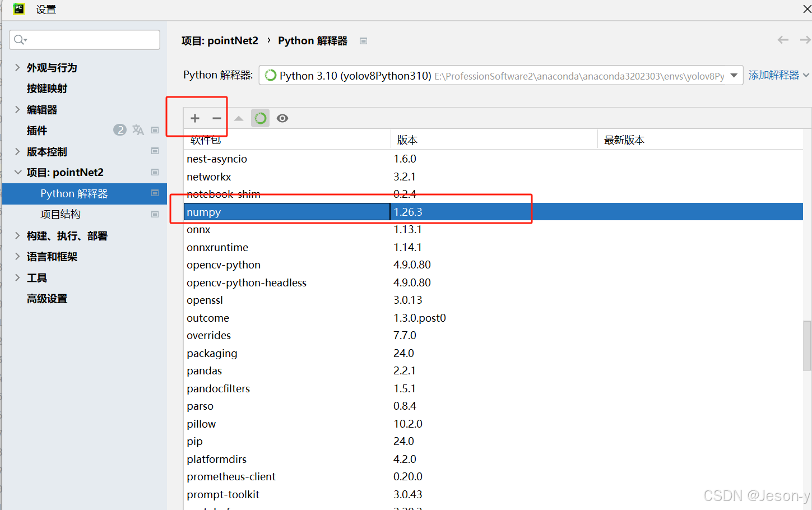The image size is (812, 510).
Task: Click the forward navigation arrow
Action: 805,40
